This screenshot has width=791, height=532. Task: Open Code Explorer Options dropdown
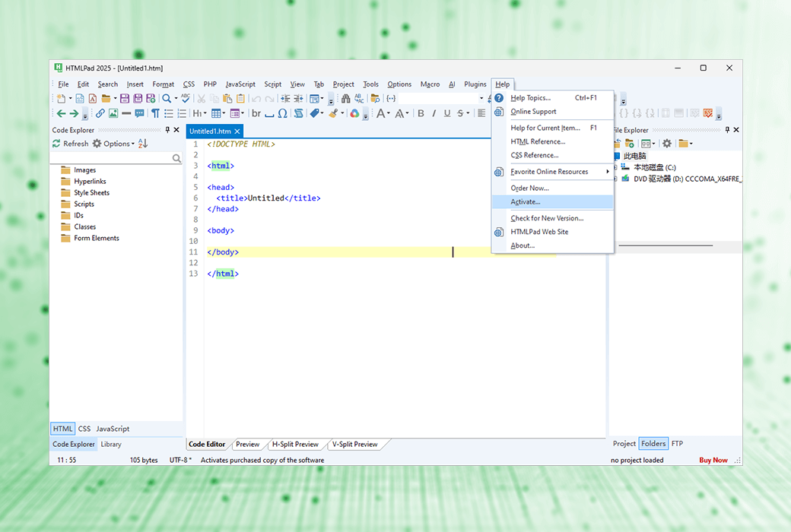[x=114, y=144]
